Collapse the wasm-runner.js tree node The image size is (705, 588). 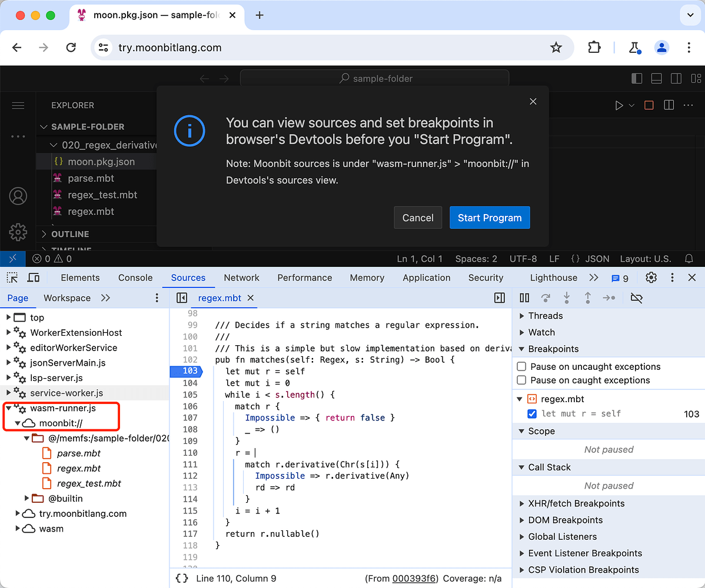[x=9, y=408]
